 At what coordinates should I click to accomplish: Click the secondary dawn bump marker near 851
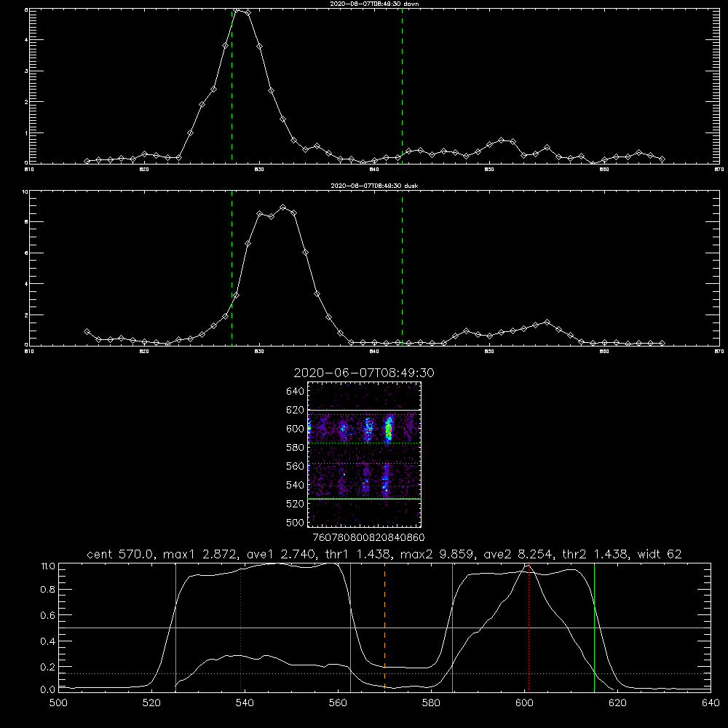501,140
